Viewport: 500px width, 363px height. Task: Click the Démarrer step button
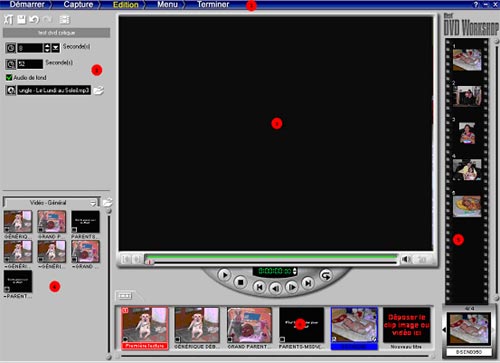click(x=27, y=5)
